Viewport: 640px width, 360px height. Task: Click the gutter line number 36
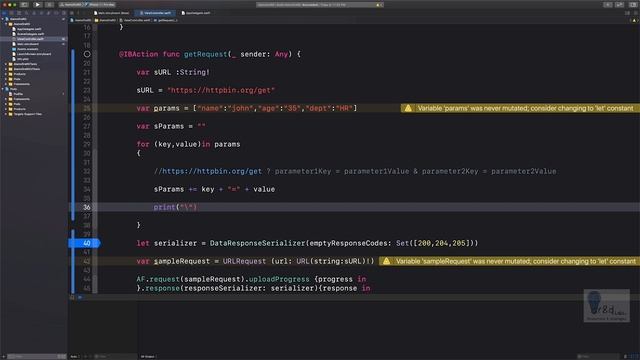click(x=87, y=207)
